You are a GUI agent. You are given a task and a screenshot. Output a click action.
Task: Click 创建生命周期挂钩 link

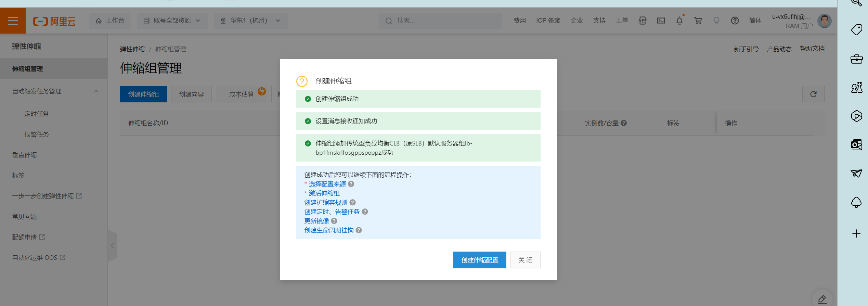click(x=329, y=230)
